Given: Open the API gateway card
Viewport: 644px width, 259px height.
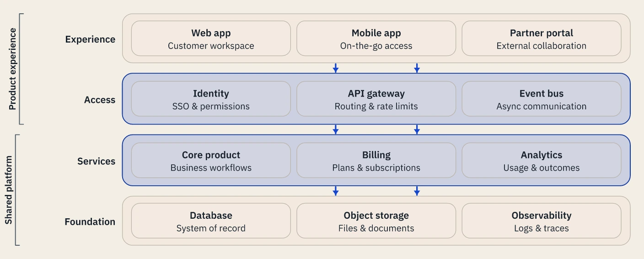Looking at the screenshot, I should [376, 99].
